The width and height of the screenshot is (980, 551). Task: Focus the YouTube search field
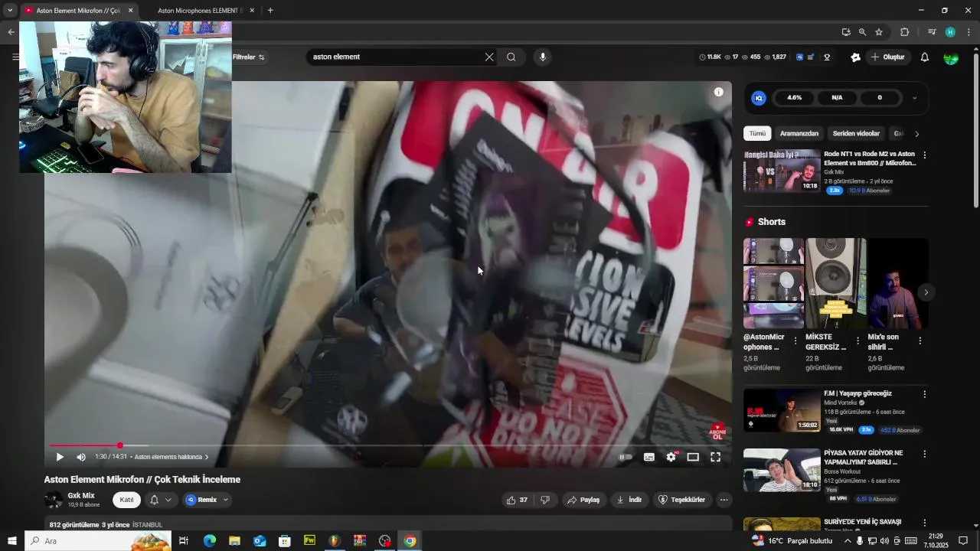pyautogui.click(x=397, y=57)
